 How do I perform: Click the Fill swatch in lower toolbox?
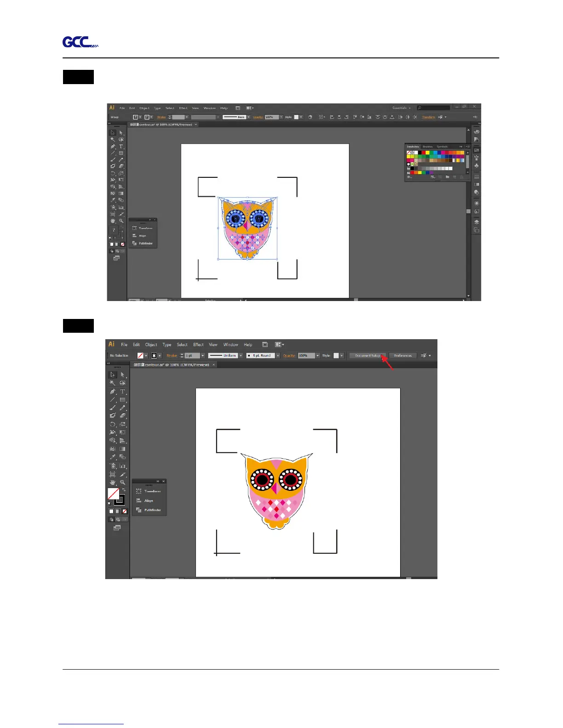(113, 494)
